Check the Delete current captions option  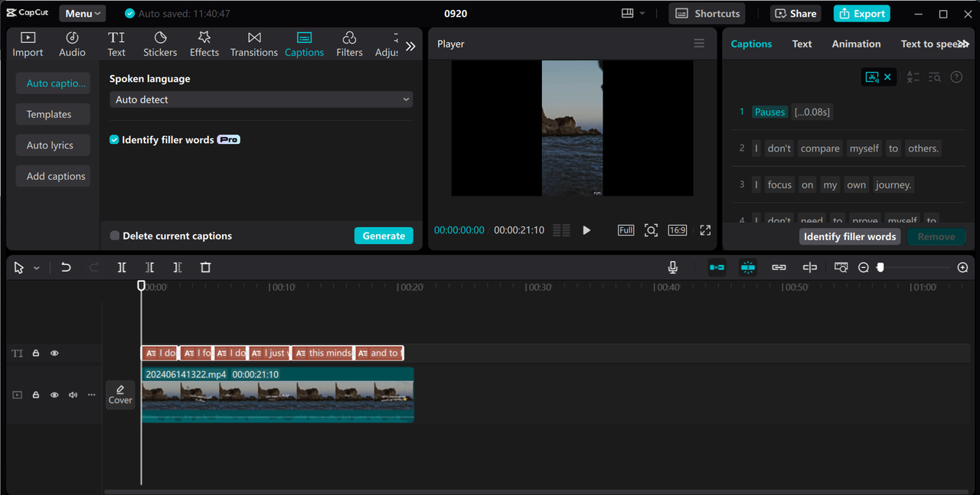pyautogui.click(x=115, y=236)
